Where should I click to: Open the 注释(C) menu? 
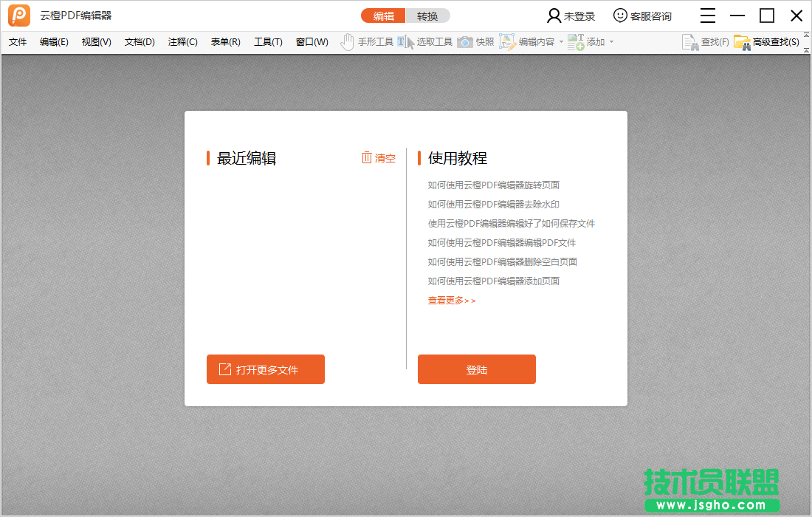coord(182,41)
